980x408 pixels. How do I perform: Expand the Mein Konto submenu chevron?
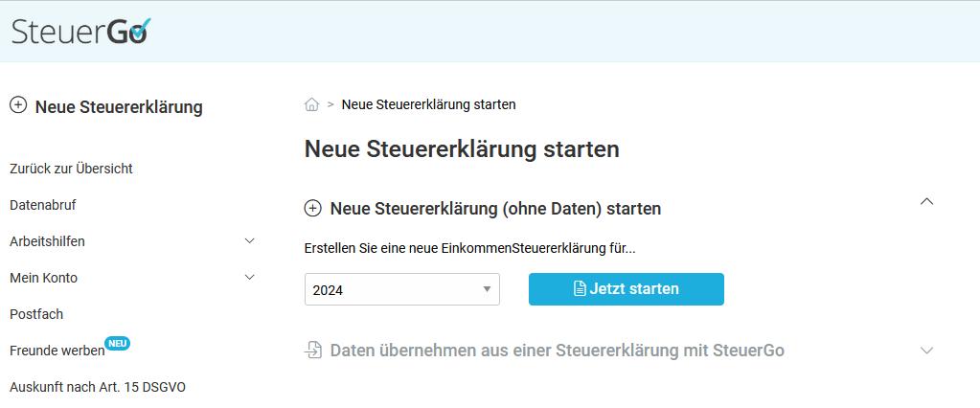250,277
